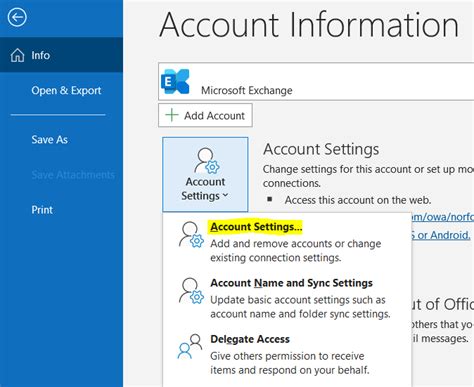The image size is (474, 387).
Task: Expand the Account Settings dropdown chevron
Action: click(x=225, y=195)
